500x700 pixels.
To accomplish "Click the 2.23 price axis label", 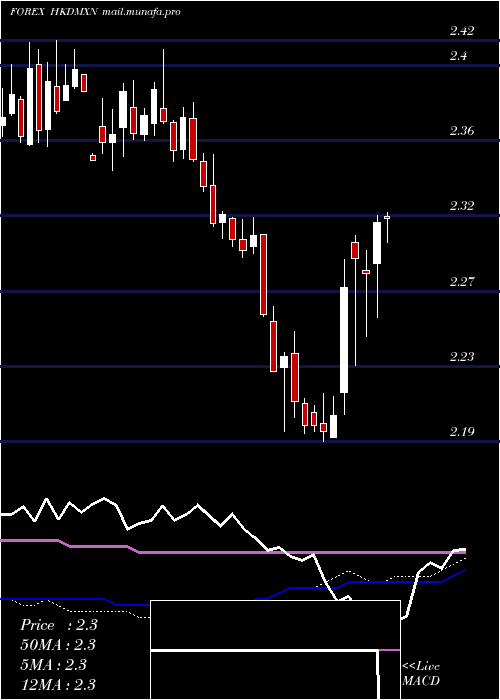I will [462, 356].
